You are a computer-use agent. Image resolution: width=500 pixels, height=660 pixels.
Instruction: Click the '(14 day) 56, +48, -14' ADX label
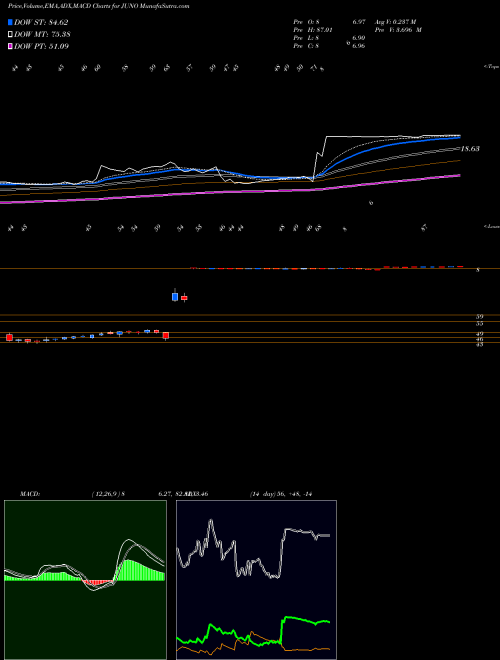click(x=280, y=494)
